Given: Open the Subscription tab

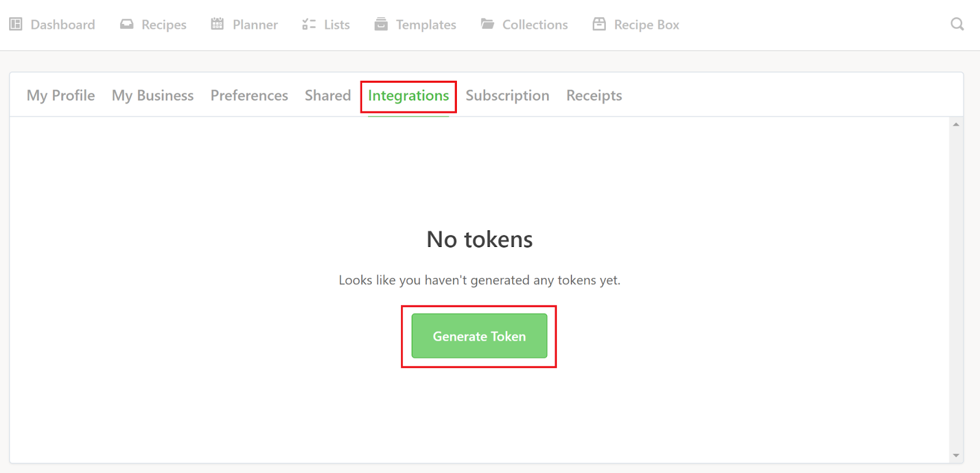Looking at the screenshot, I should 507,96.
